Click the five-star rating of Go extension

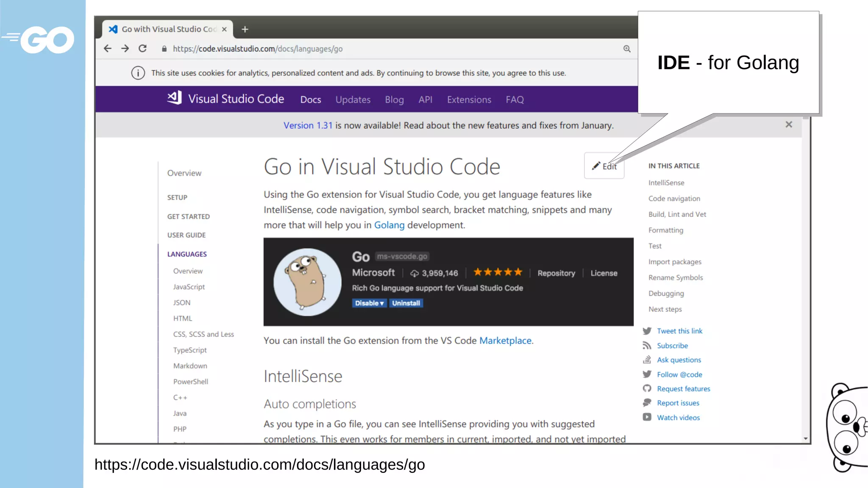498,272
